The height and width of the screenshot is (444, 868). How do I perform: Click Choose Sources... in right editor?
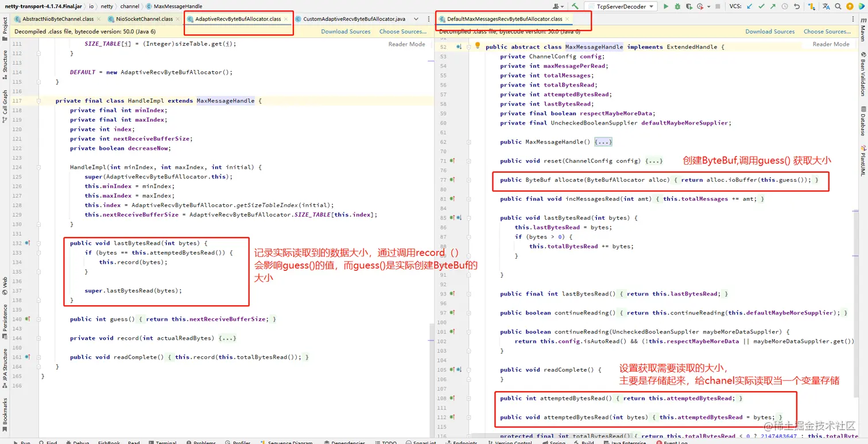827,32
